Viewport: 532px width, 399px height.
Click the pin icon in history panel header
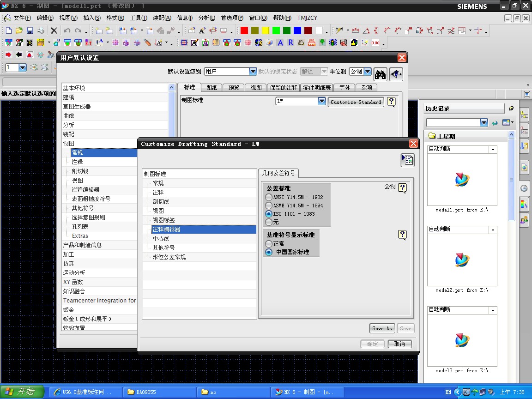[x=511, y=108]
